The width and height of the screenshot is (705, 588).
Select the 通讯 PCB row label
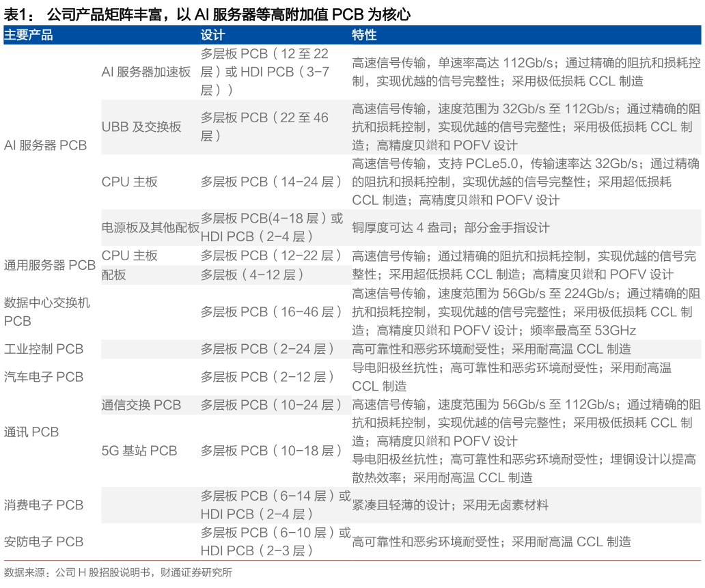click(29, 432)
